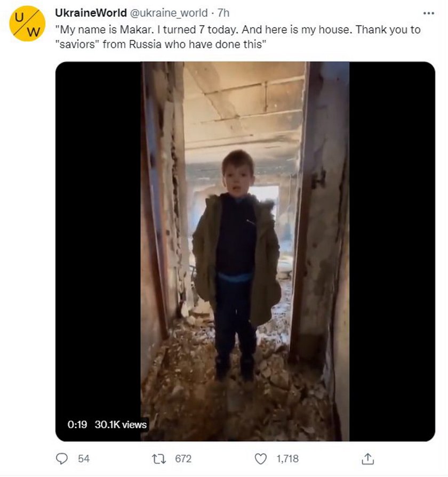The image size is (448, 477).
Task: Click the 54 replies count
Action: point(84,459)
